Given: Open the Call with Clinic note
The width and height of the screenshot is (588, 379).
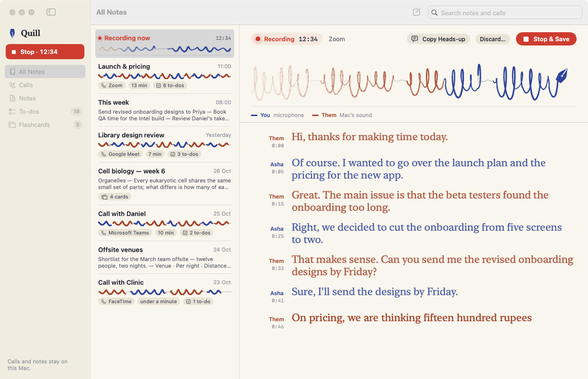Looking at the screenshot, I should pos(165,292).
